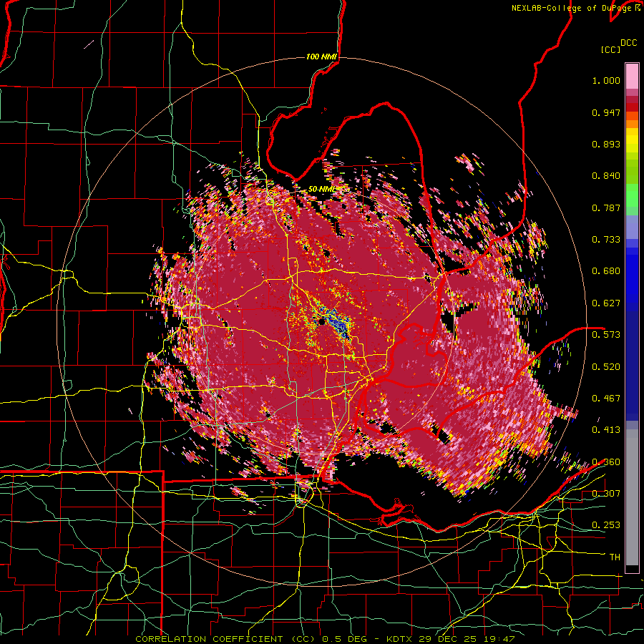Image resolution: width=644 pixels, height=644 pixels.
Task: Click the 0.360 color scale label
Action: [x=606, y=462]
